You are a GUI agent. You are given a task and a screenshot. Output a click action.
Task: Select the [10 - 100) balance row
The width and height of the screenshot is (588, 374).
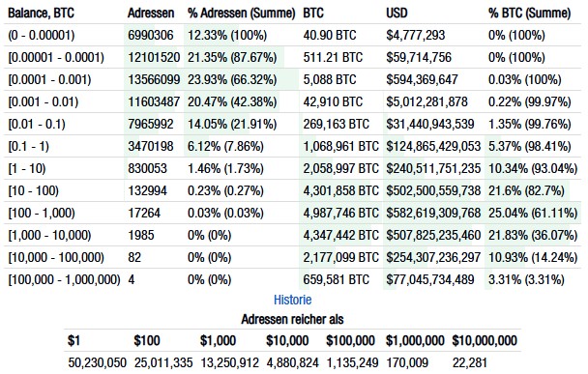point(292,190)
